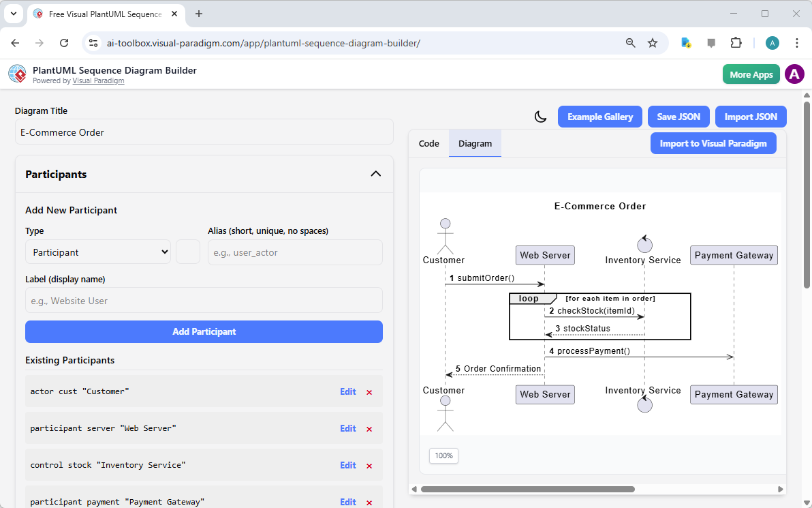Click the PlantUML Sequence Diagram Builder logo
The image size is (812, 508).
17,74
